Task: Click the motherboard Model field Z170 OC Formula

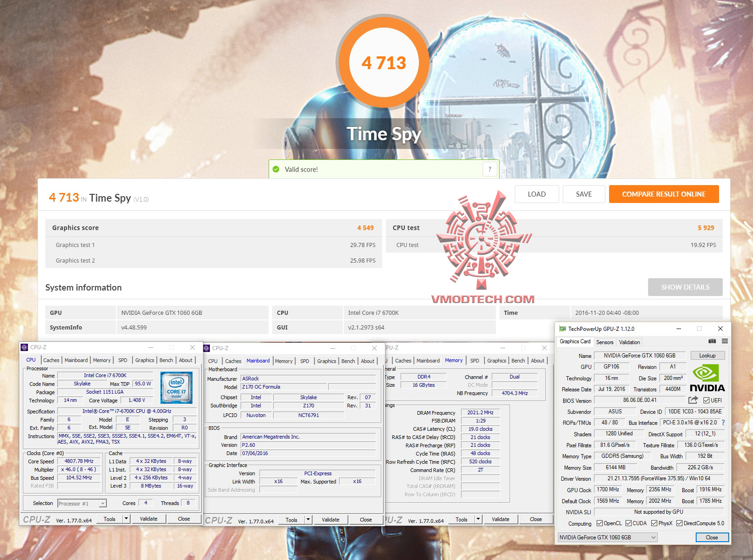Action: (x=284, y=387)
